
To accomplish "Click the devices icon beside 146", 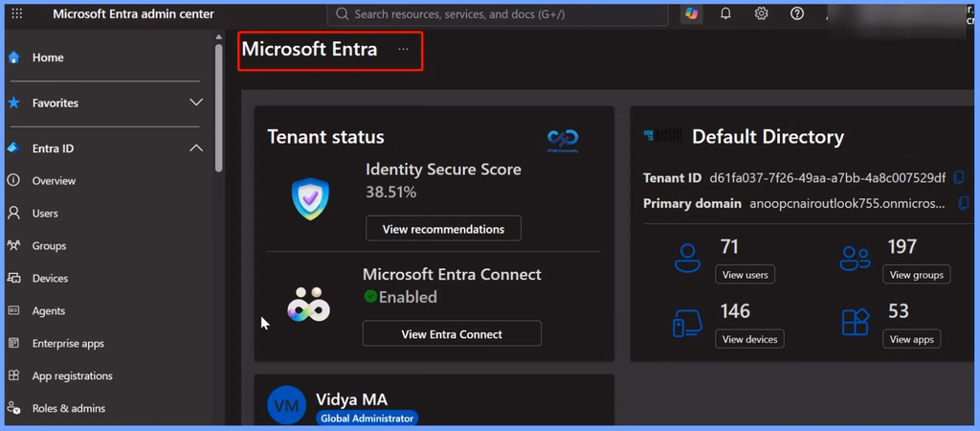I will pyautogui.click(x=687, y=324).
